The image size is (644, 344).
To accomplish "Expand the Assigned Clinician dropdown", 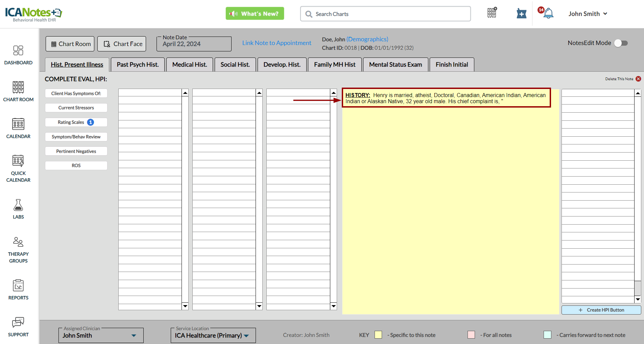I will pyautogui.click(x=134, y=336).
